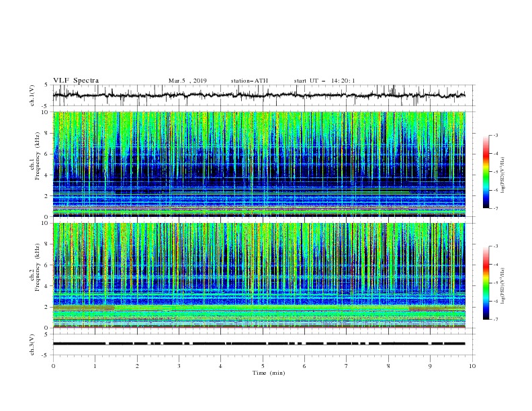
Task: Click the ch.1 frequency tick '4'
Action: pos(48,175)
